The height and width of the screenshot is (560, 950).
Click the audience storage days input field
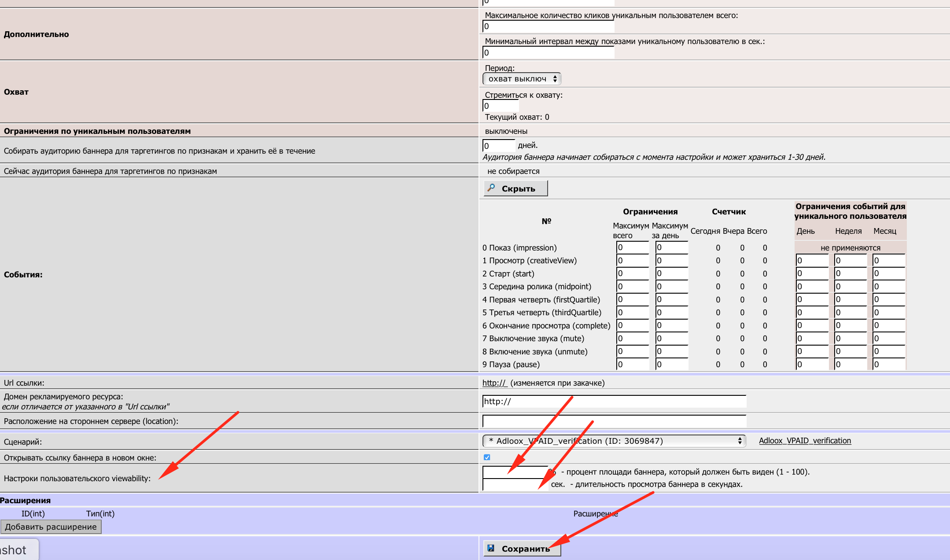click(499, 146)
